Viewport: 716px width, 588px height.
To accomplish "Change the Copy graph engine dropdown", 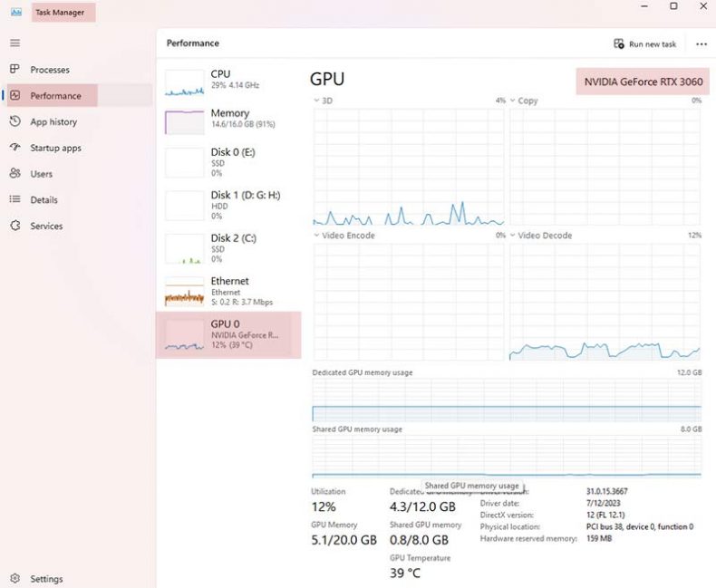I will [513, 101].
